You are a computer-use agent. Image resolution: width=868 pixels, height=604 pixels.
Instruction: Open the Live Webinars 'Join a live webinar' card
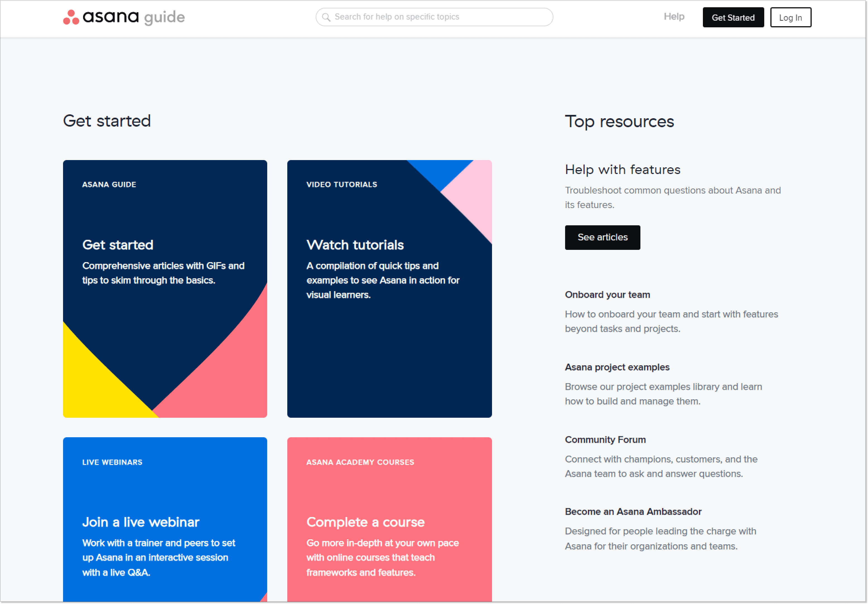point(165,519)
